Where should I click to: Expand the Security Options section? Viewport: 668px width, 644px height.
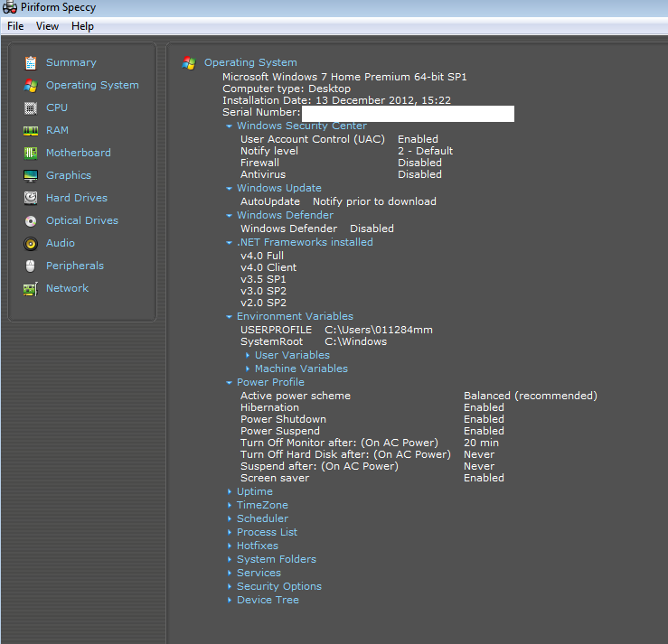(x=230, y=586)
